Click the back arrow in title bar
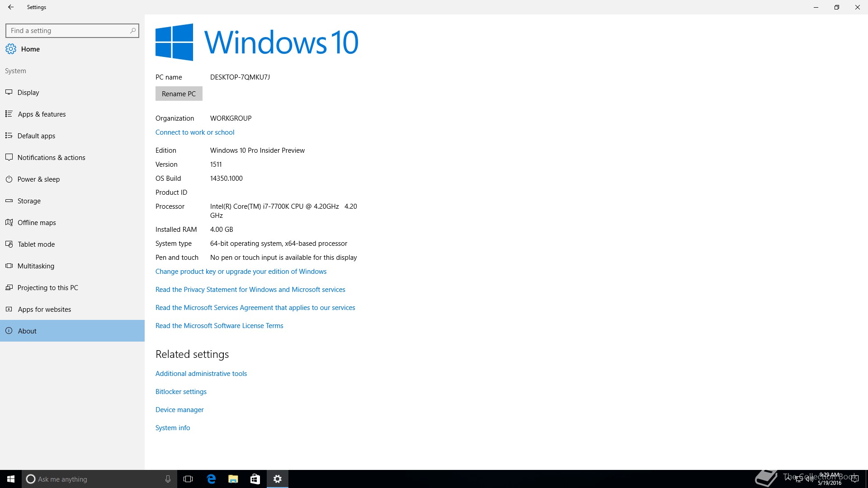 tap(11, 7)
